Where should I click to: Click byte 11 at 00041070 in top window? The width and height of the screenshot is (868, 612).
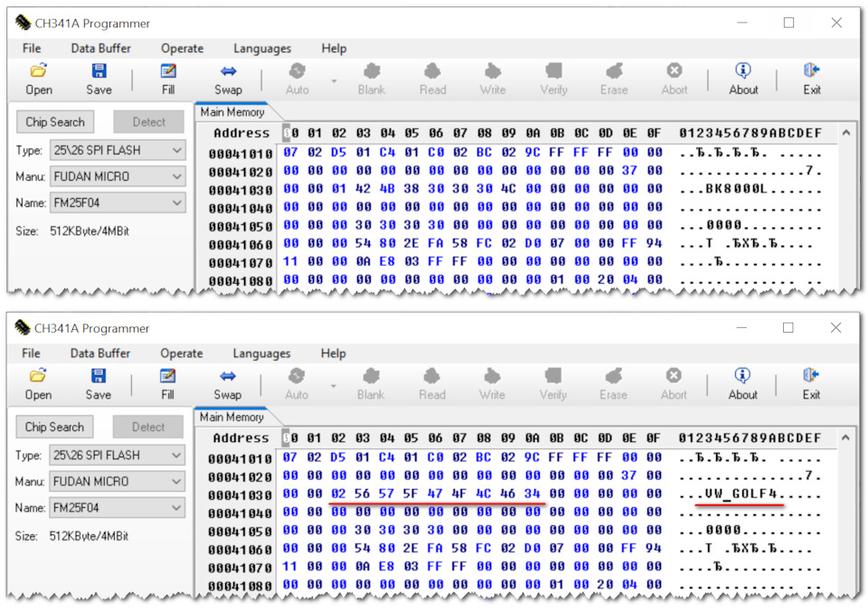(290, 262)
